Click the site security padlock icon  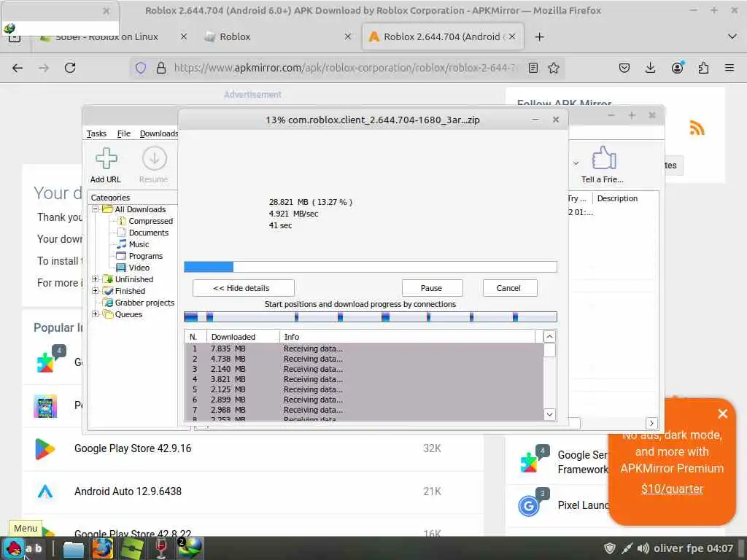161,68
